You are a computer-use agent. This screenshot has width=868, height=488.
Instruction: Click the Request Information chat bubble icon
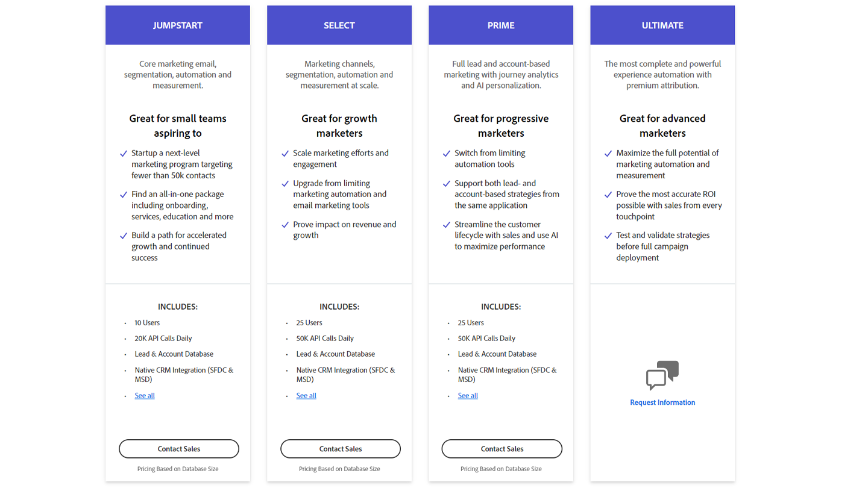click(x=662, y=375)
